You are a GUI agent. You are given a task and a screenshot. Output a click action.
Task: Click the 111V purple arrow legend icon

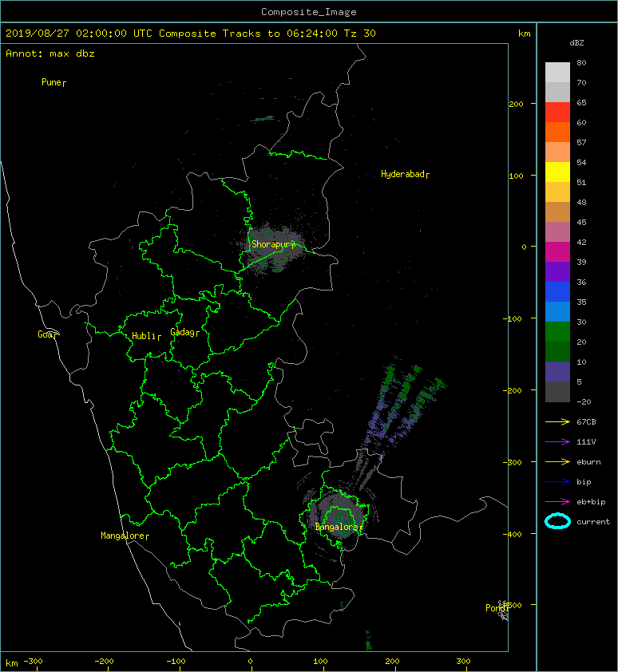point(557,442)
